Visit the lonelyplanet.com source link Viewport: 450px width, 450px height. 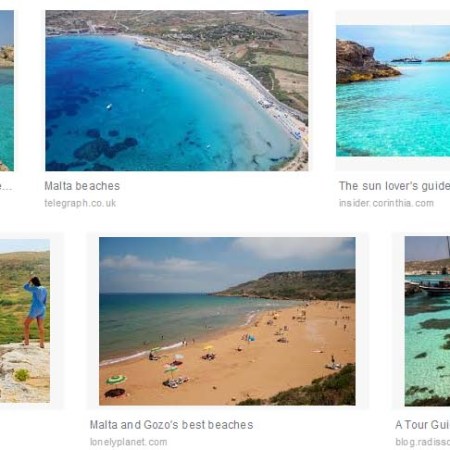click(129, 442)
